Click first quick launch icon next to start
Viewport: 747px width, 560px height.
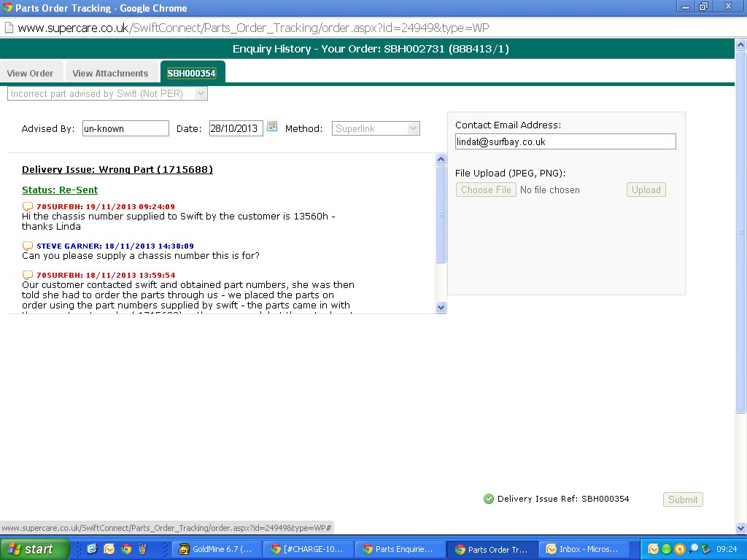point(92,549)
